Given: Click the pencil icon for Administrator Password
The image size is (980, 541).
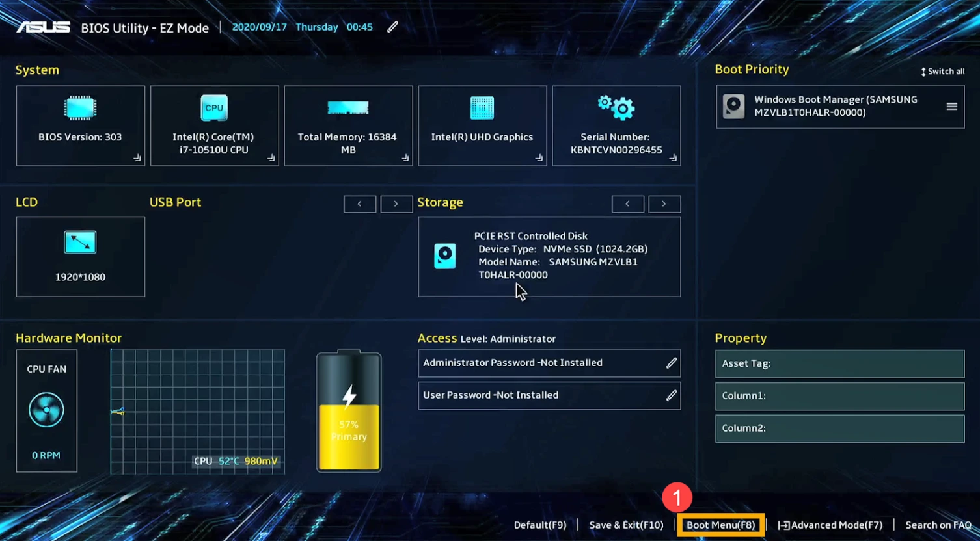Looking at the screenshot, I should point(672,363).
